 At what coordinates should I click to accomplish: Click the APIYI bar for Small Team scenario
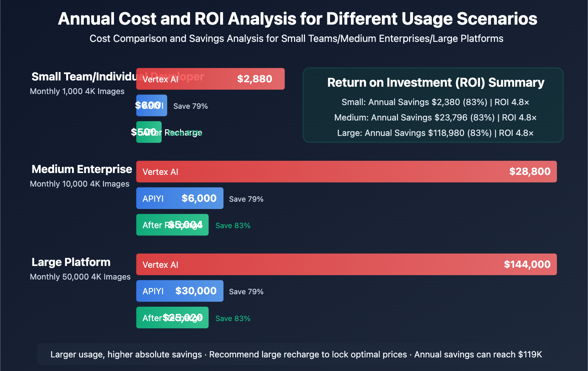coord(151,105)
